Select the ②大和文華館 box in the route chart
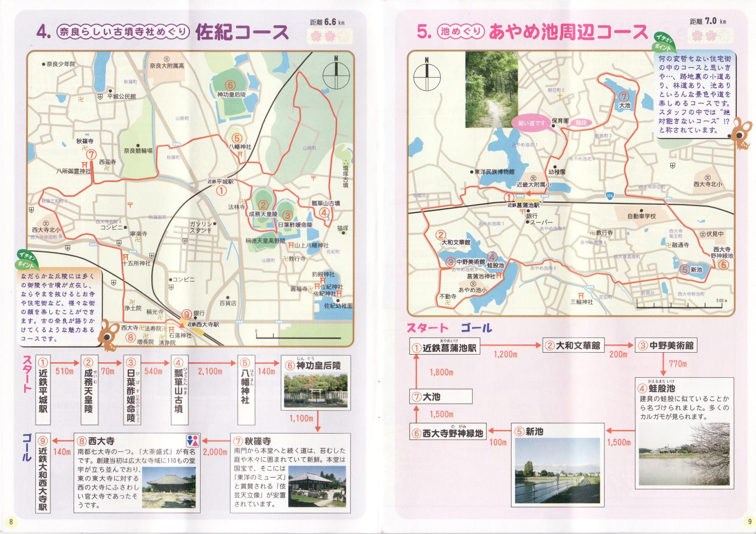The width and height of the screenshot is (756, 534). 573,346
